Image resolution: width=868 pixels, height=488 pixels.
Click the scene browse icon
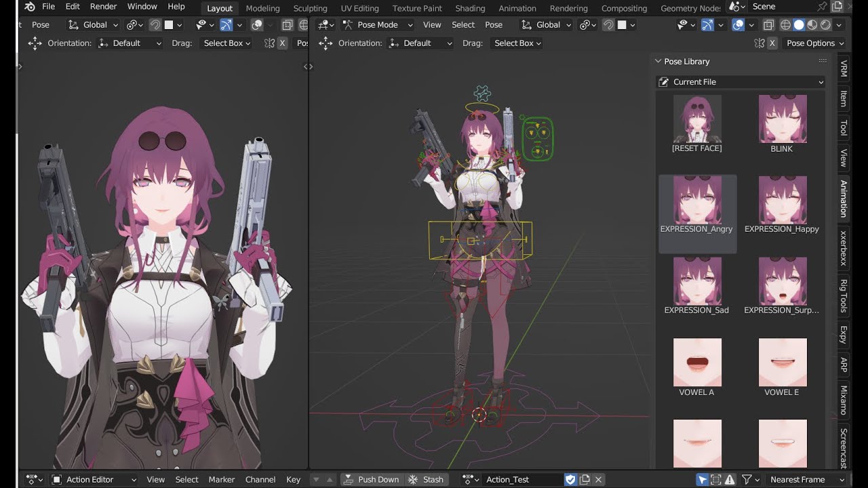tap(736, 7)
